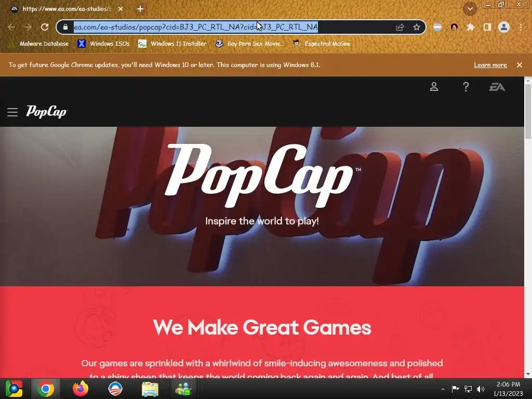Click Learn more in update notice

(490, 65)
